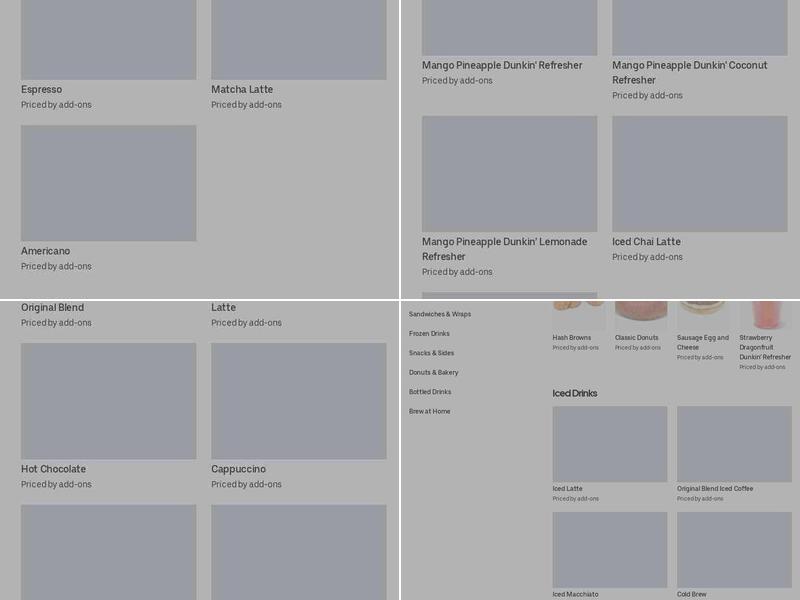Open the Iced Macchiato drink
The height and width of the screenshot is (600, 800).
coord(609,550)
